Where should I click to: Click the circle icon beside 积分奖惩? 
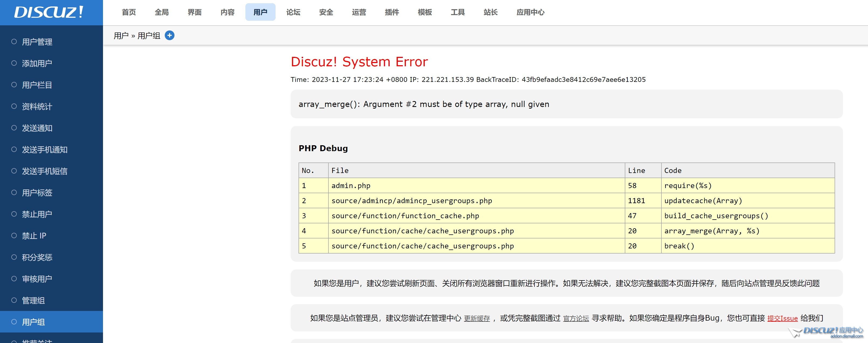click(14, 257)
